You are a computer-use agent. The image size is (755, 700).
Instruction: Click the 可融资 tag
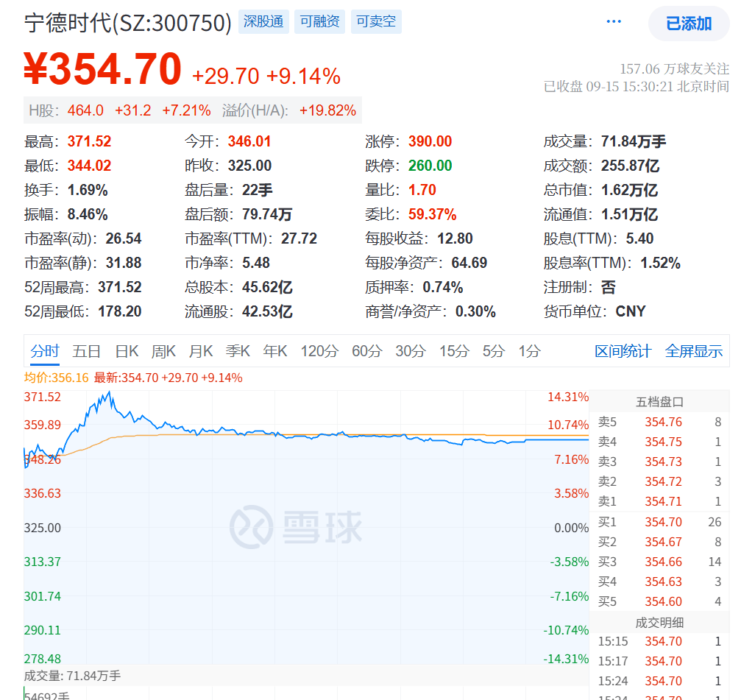coord(319,21)
